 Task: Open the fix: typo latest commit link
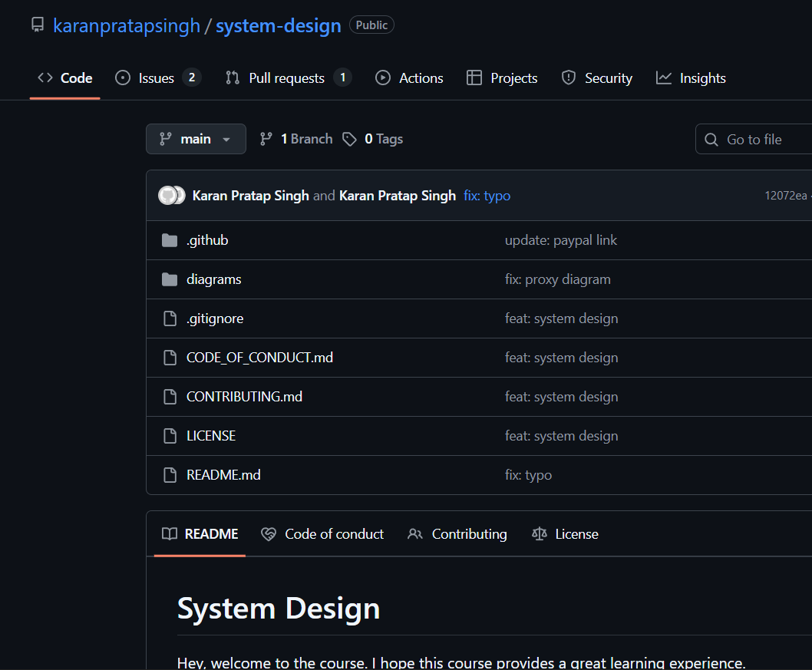point(487,196)
